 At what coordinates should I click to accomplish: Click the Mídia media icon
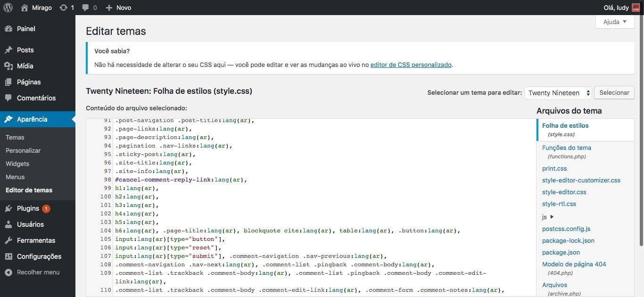8,66
